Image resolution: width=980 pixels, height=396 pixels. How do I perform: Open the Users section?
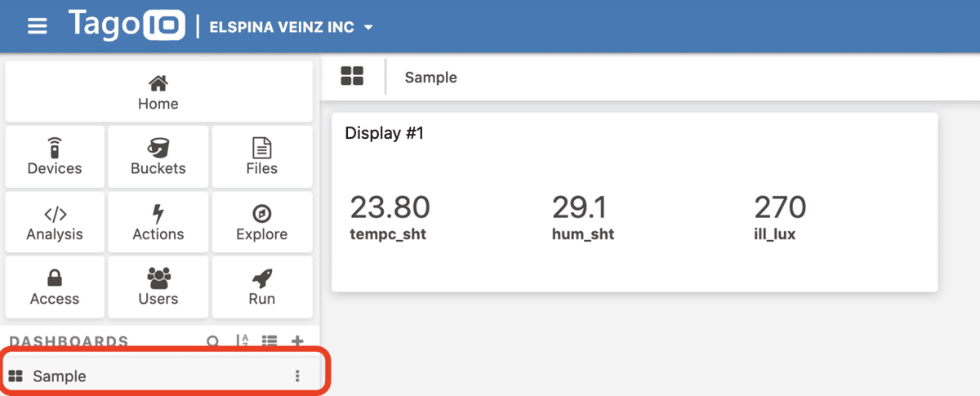(x=158, y=287)
